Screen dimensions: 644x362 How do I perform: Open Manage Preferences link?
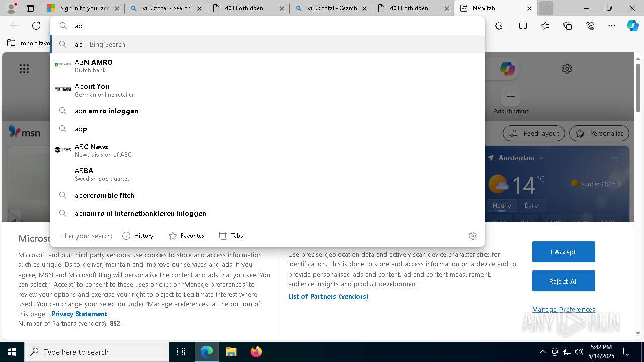pos(563,309)
